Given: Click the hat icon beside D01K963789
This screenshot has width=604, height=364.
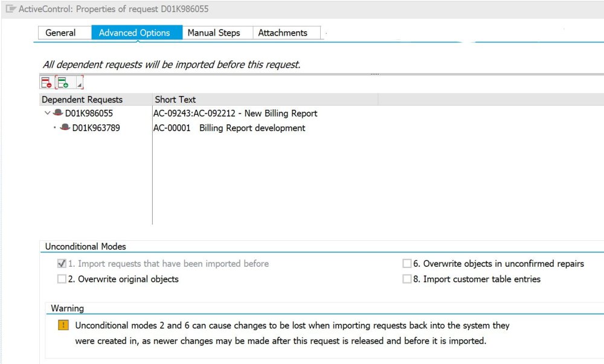Looking at the screenshot, I should click(65, 128).
